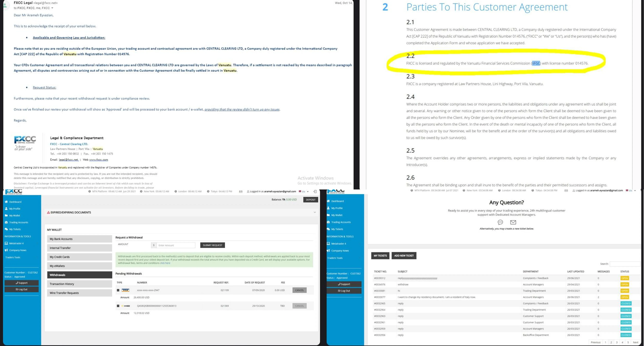Open Traders Tools in the wallet page sidebar

coord(13,257)
